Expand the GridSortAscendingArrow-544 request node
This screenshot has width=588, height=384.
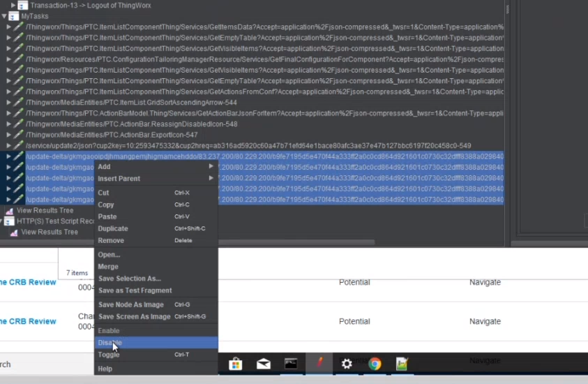click(x=8, y=103)
